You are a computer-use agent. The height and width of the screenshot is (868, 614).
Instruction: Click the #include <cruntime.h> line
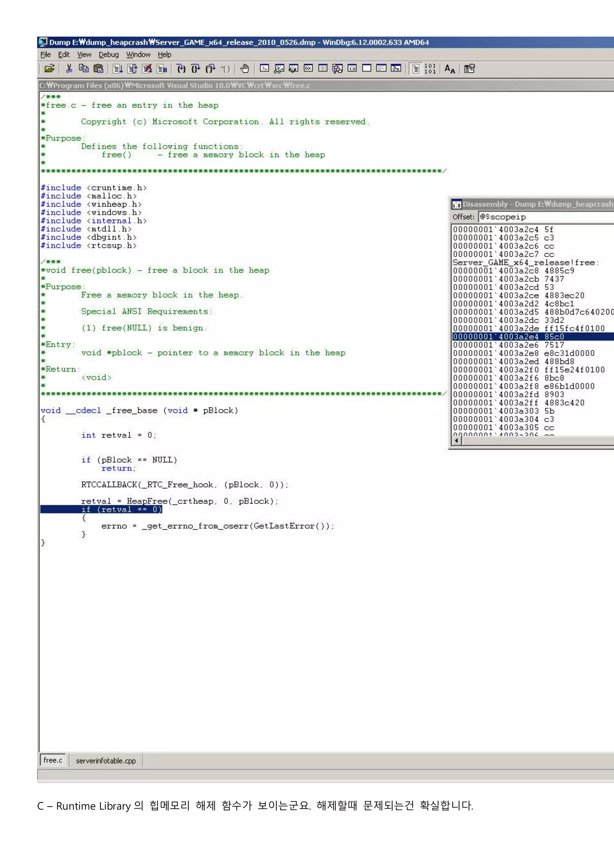[x=94, y=188]
